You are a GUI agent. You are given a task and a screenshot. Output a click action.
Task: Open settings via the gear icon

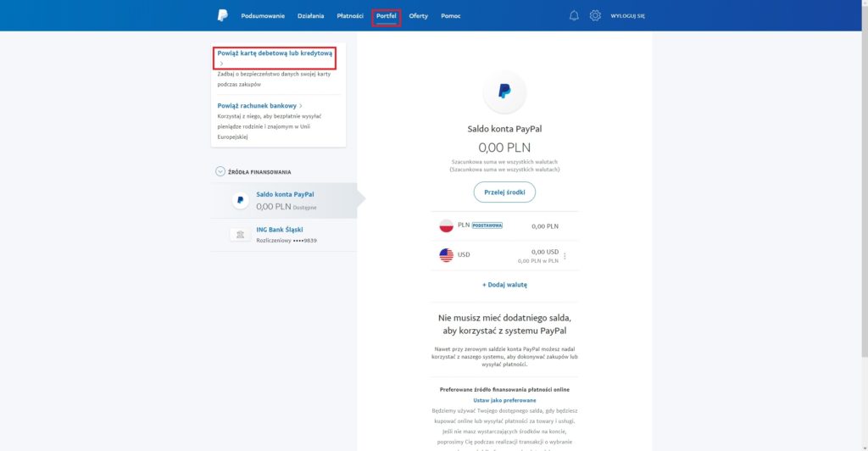click(x=595, y=15)
